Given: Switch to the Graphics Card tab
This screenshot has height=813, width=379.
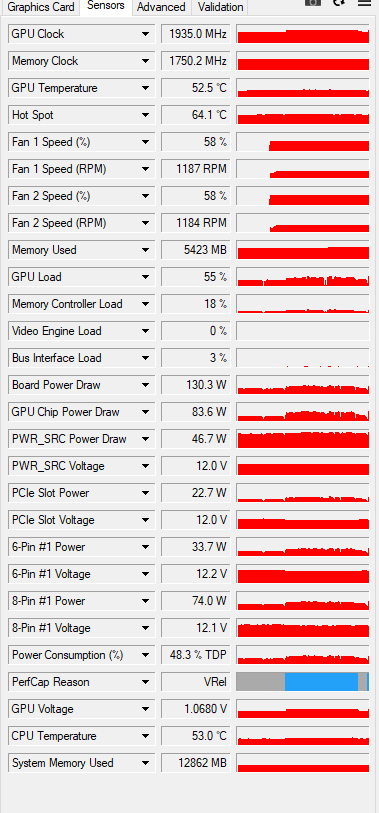Looking at the screenshot, I should 41,7.
